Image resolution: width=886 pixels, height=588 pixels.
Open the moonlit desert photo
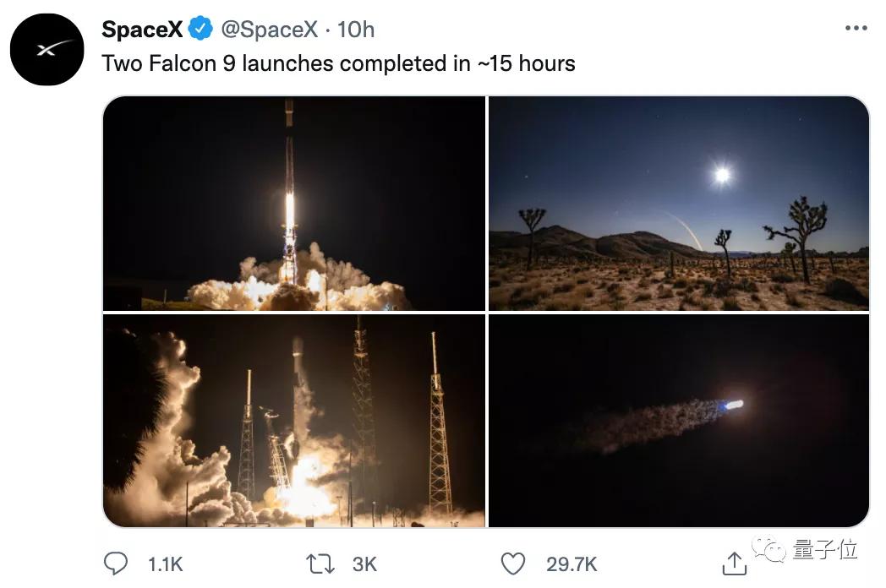(x=678, y=203)
